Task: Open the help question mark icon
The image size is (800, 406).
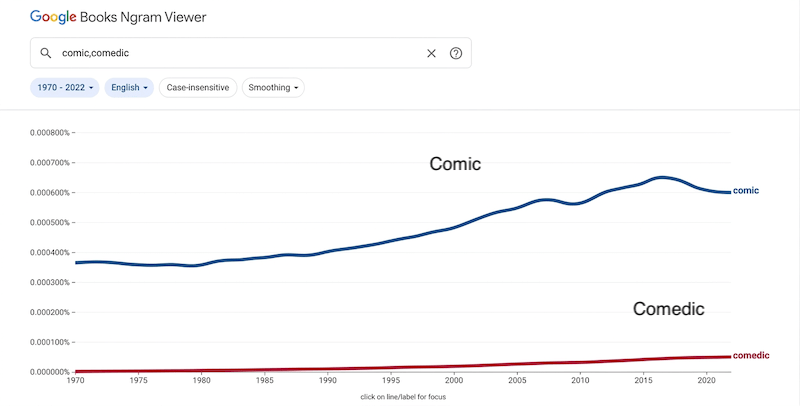Action: [x=456, y=53]
